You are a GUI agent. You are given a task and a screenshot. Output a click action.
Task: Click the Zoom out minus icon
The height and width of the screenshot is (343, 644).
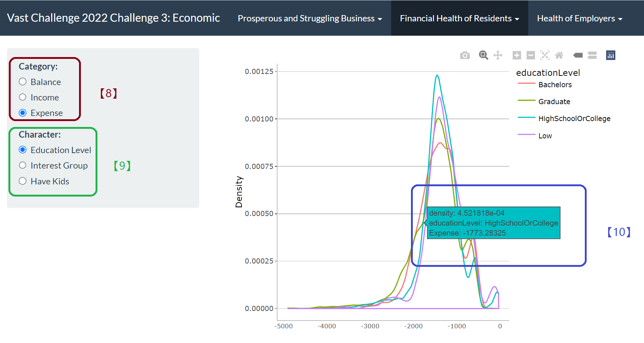tap(530, 55)
